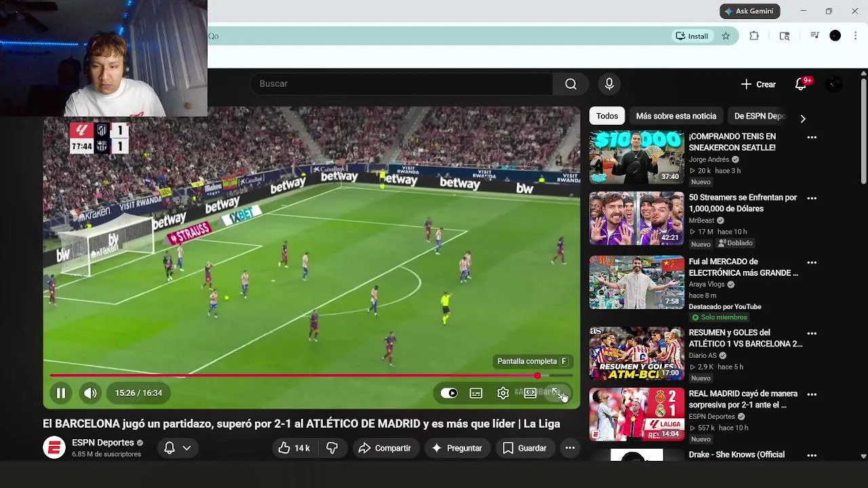Open more actions three dots below video

point(570,448)
